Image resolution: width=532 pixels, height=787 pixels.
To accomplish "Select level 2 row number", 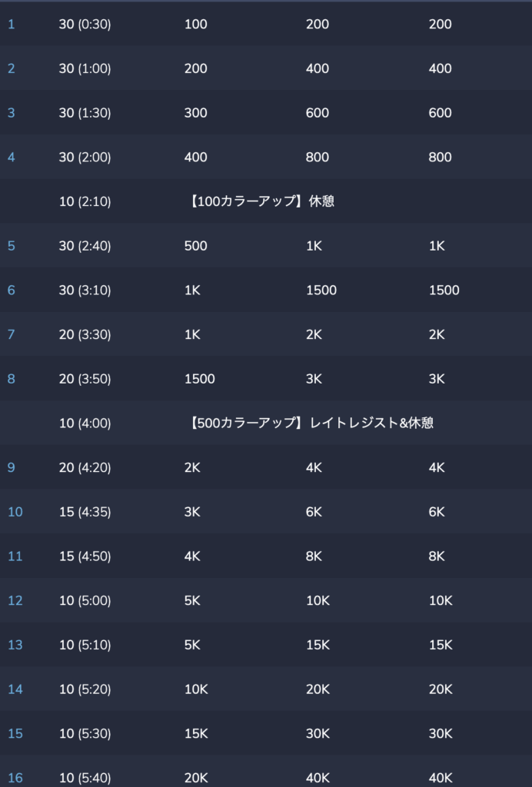I will pyautogui.click(x=11, y=68).
